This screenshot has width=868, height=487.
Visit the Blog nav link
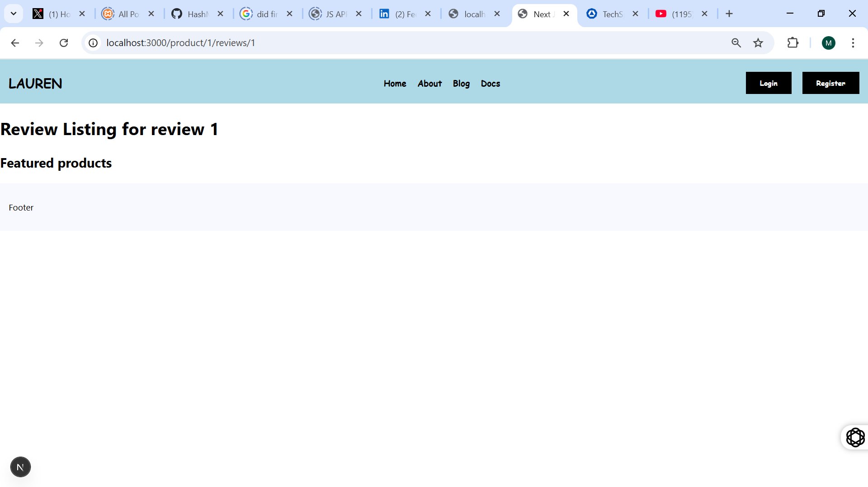click(x=461, y=84)
